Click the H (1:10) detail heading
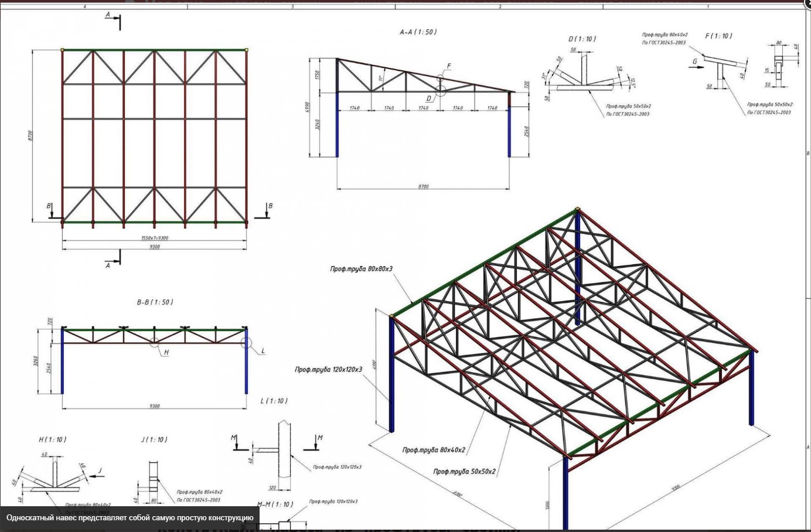The image size is (811, 532). (53, 439)
